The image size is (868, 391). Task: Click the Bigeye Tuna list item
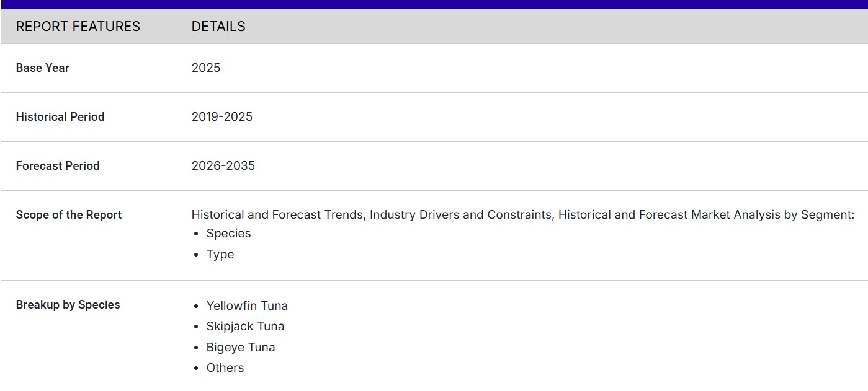(240, 348)
